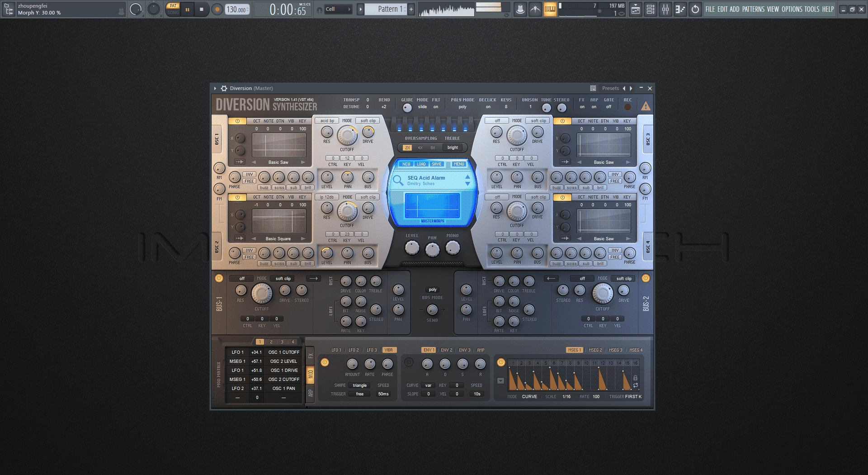Select mod matrix page 2

(x=271, y=342)
